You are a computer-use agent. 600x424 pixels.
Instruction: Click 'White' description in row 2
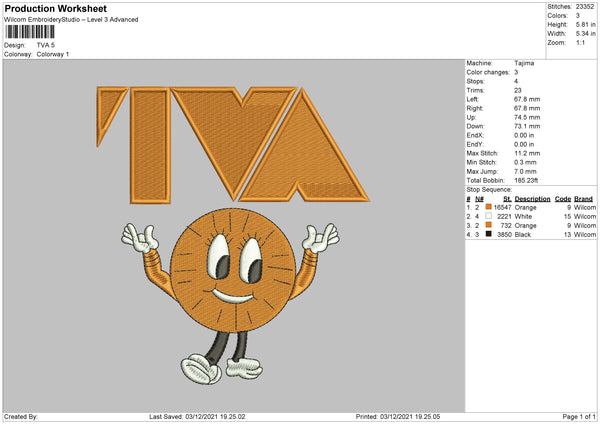click(523, 217)
